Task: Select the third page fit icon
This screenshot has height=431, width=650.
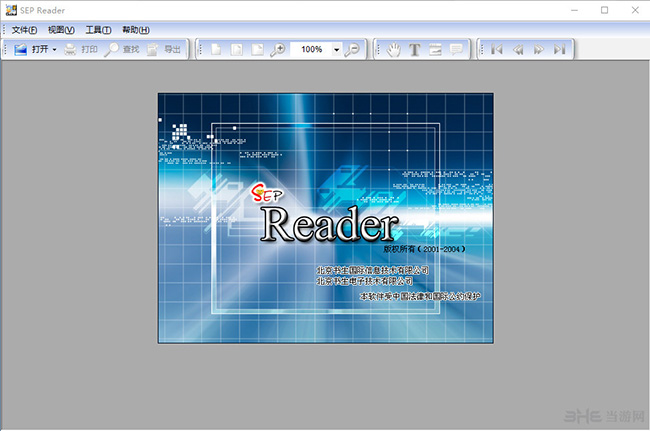Action: 257,49
